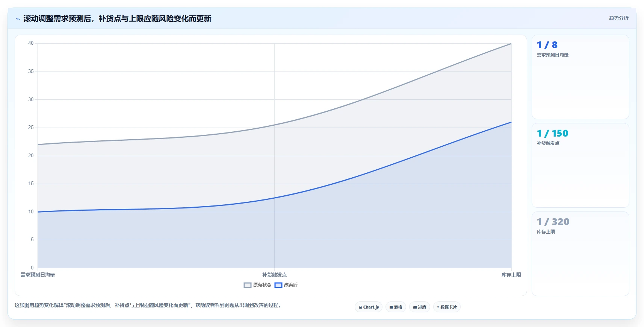Click the 表格 tag
The image size is (644, 327).
[x=396, y=307]
